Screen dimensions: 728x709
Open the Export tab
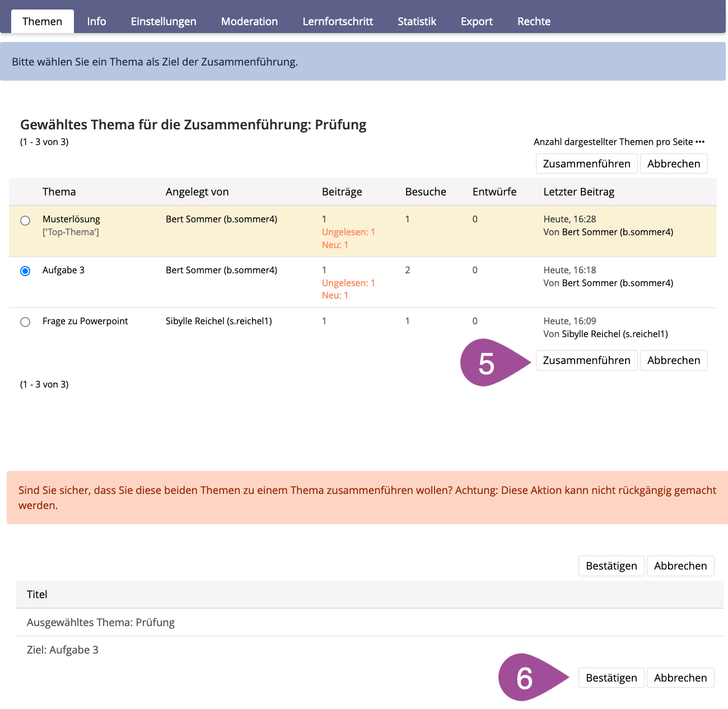click(477, 21)
